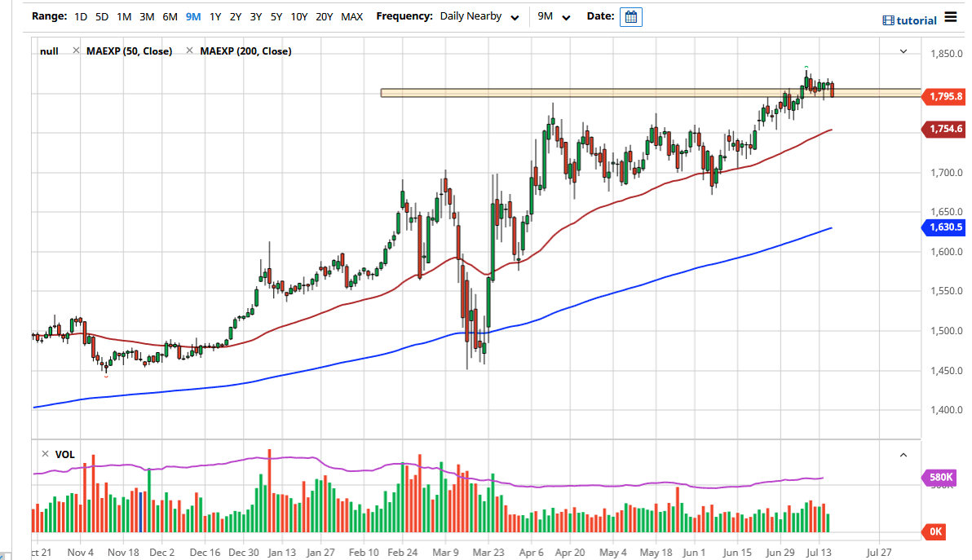The image size is (972, 560).
Task: Open the tutorial link
Action: [x=917, y=20]
